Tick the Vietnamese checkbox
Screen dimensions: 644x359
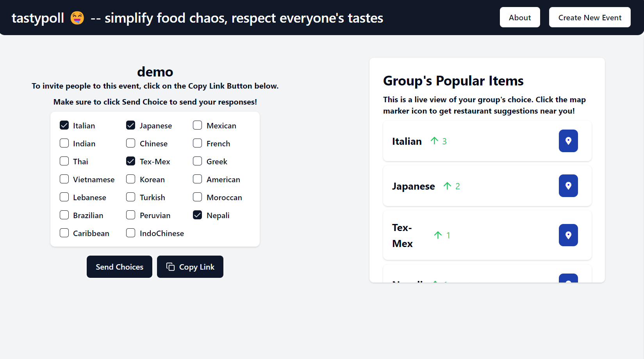64,179
